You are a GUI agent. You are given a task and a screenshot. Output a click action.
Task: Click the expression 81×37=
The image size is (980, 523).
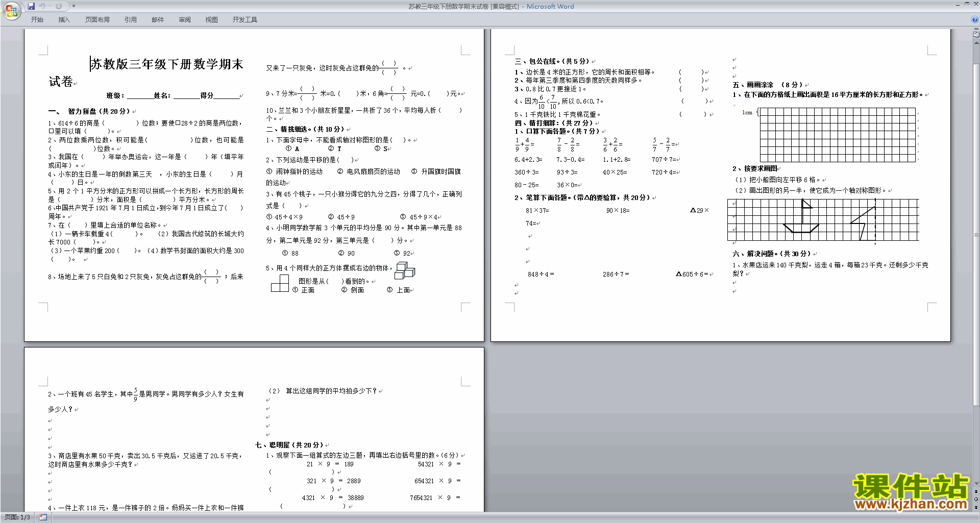(537, 210)
